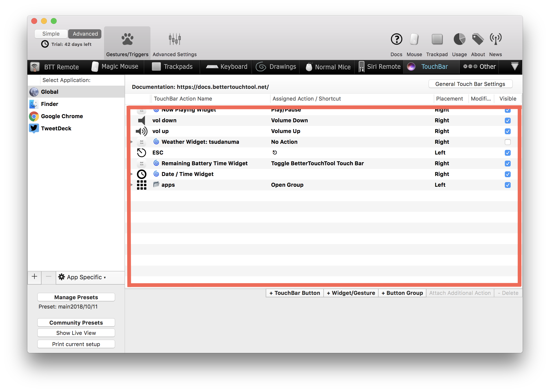The width and height of the screenshot is (550, 392).
Task: Select the Simple mode toggle
Action: pyautogui.click(x=51, y=34)
